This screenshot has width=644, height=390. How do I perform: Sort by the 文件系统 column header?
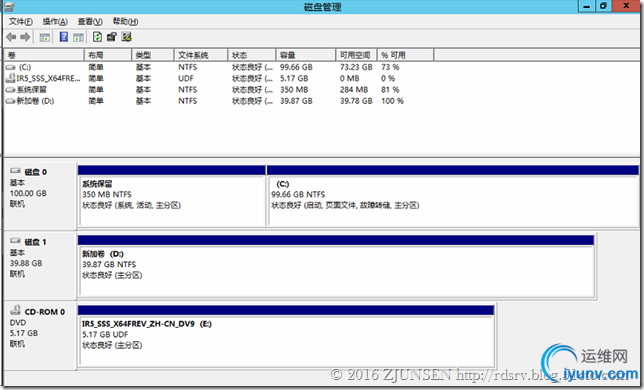pyautogui.click(x=201, y=55)
